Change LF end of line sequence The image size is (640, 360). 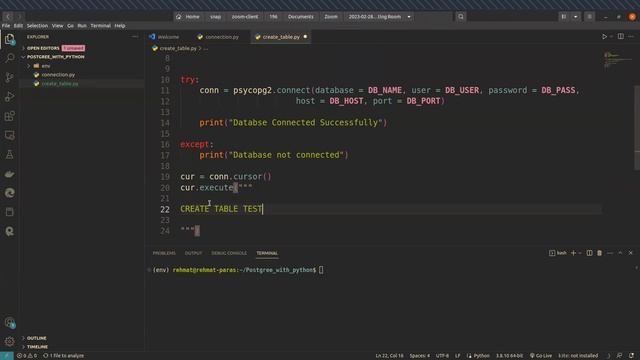458,356
